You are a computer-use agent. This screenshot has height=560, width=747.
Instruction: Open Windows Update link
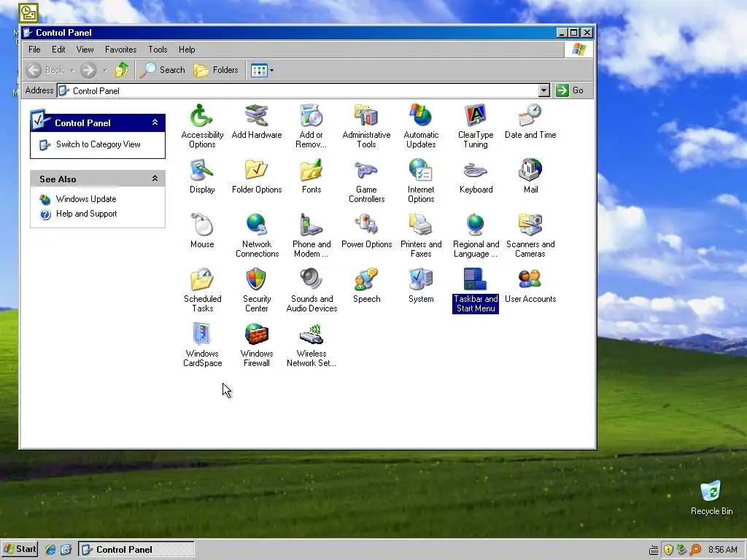tap(86, 199)
